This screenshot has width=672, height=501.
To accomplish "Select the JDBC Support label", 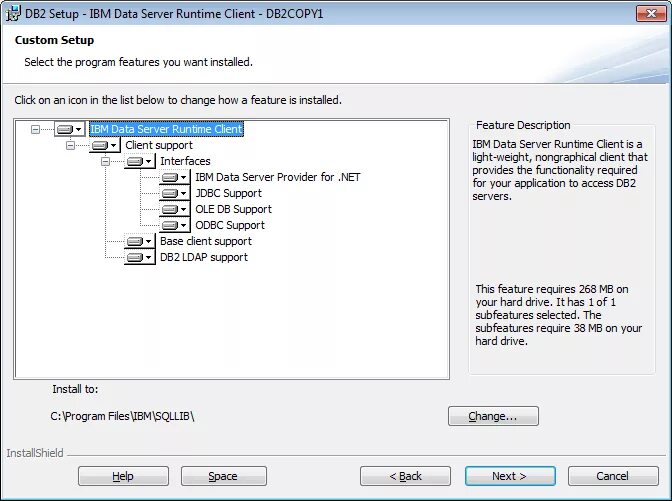I will tap(228, 193).
